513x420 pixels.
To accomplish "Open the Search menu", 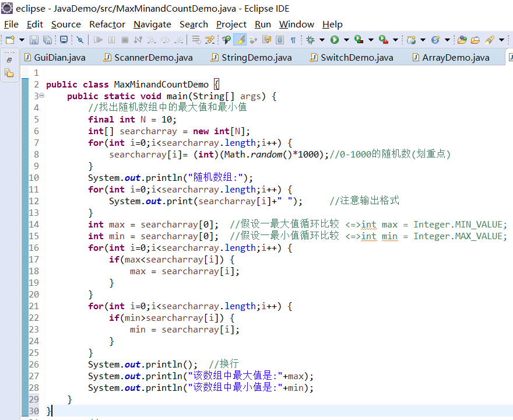I will click(x=194, y=24).
